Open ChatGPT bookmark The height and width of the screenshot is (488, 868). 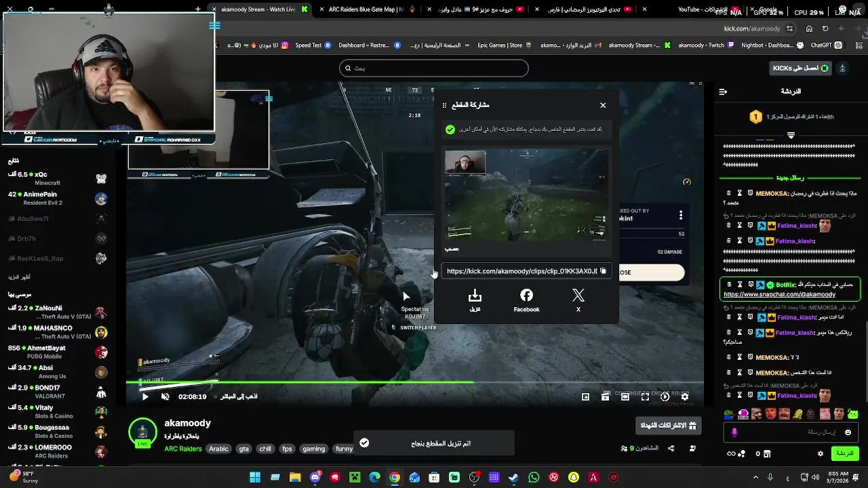(827, 45)
